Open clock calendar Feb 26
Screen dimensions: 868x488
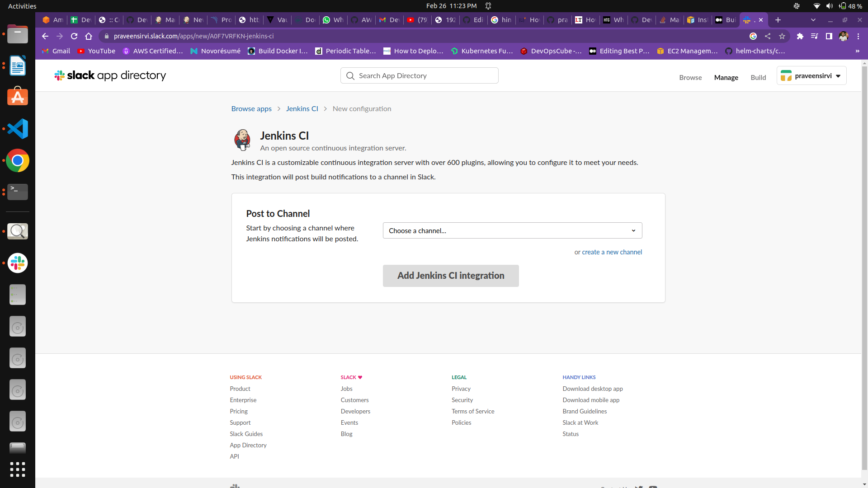tap(451, 6)
